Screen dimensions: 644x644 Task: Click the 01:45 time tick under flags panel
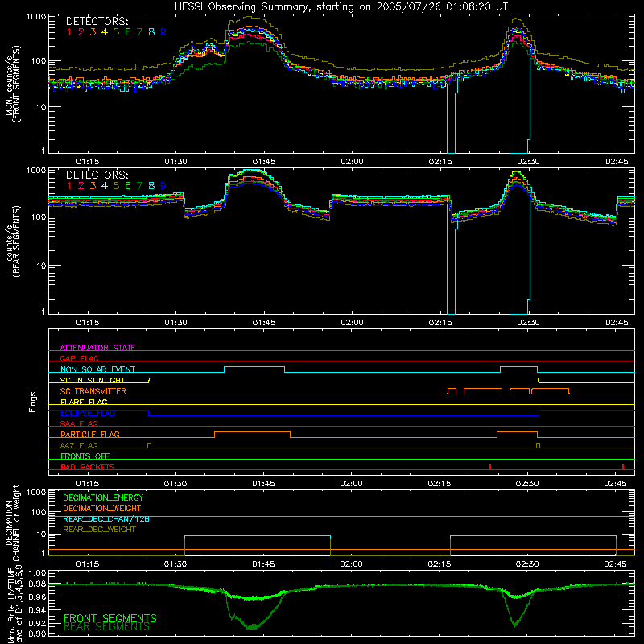(x=264, y=484)
